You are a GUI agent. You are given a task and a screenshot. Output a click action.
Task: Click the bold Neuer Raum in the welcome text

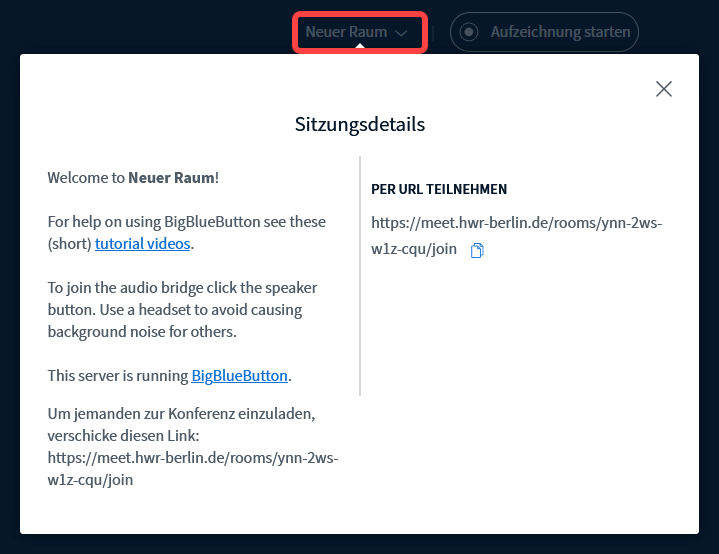pos(171,178)
